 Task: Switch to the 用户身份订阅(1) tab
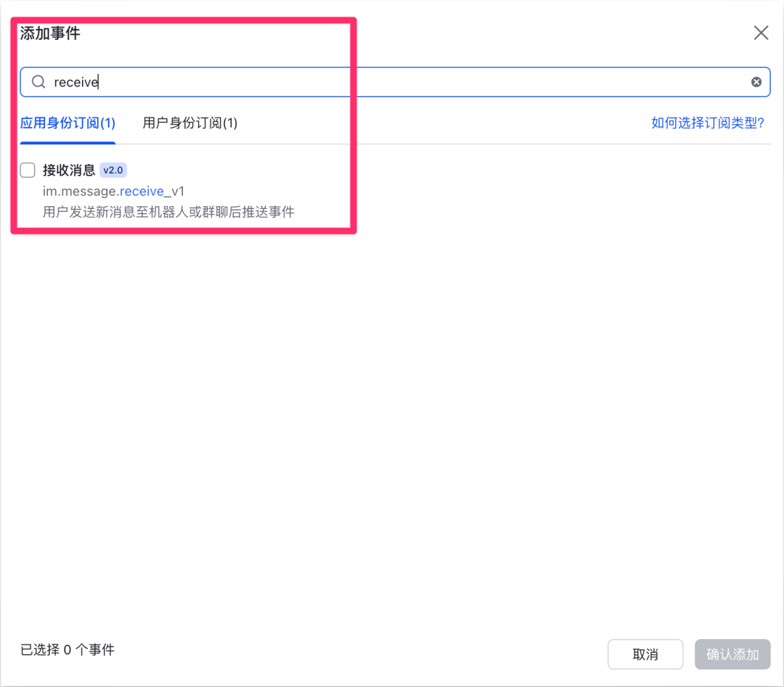[189, 123]
